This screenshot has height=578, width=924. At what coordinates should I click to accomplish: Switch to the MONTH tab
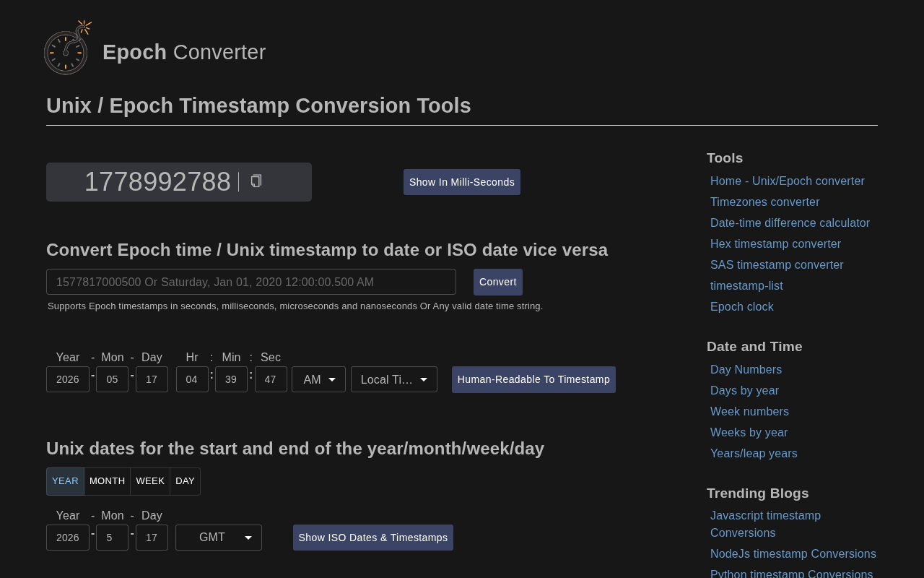107,481
